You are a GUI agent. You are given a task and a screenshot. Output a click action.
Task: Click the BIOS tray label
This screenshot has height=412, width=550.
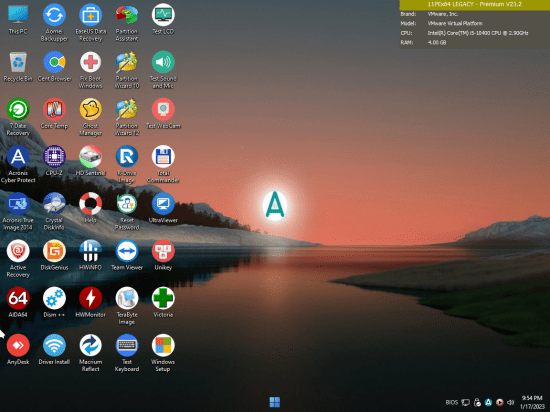click(x=451, y=403)
